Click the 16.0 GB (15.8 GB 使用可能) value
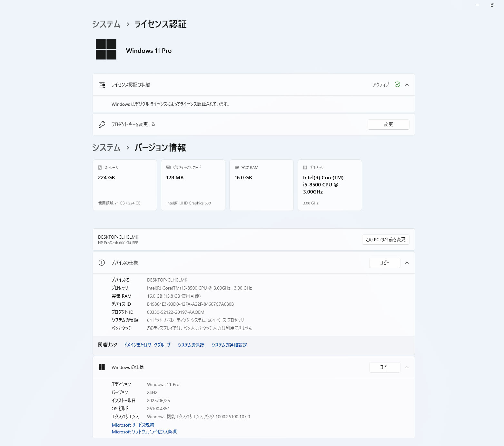 click(174, 296)
